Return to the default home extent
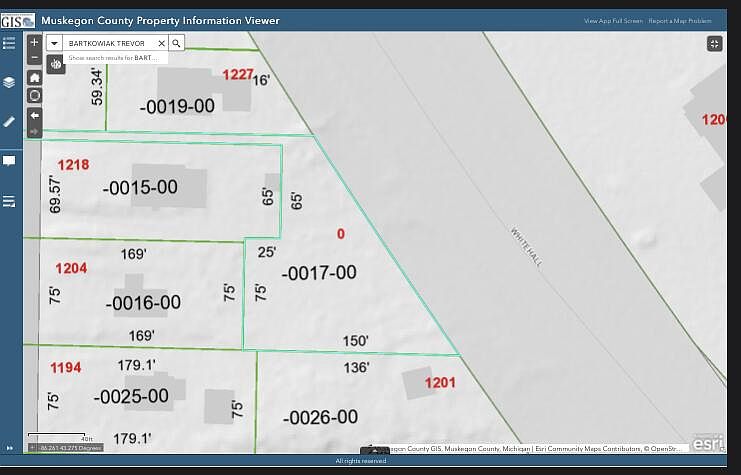This screenshot has width=741, height=475. click(34, 77)
